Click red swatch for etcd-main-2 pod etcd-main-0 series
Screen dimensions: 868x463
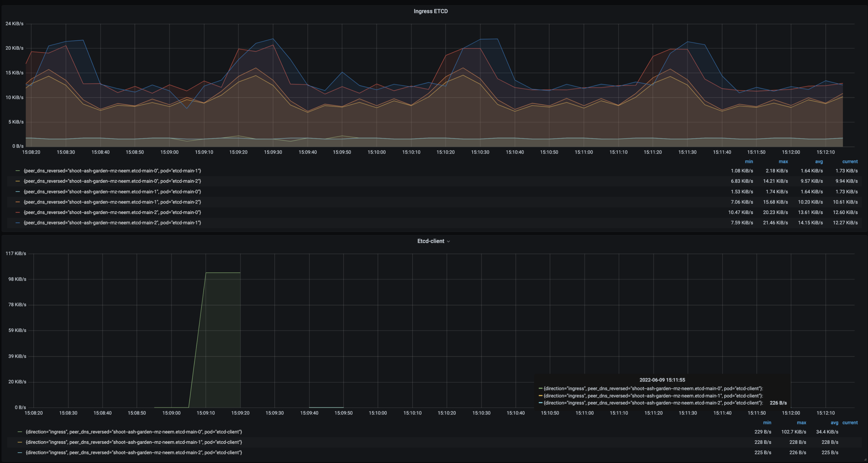tap(18, 212)
